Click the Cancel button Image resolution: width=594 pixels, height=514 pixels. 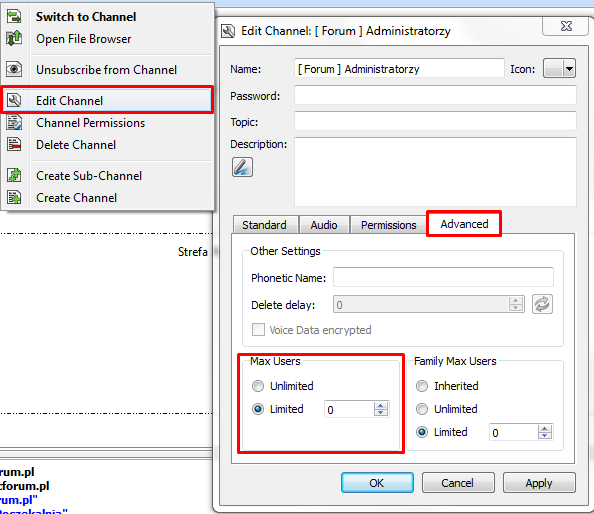pos(458,483)
